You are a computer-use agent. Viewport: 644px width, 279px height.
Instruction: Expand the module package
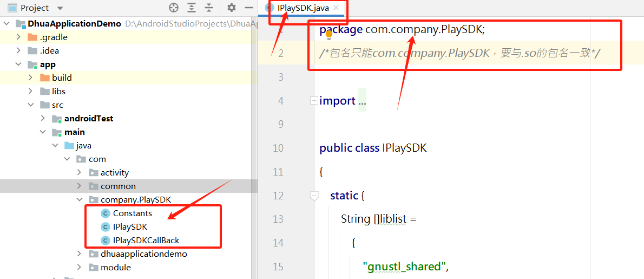click(79, 268)
